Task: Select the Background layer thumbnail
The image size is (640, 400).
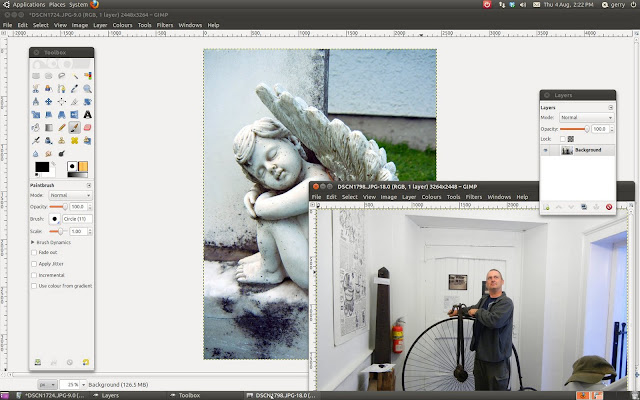Action: pos(567,150)
